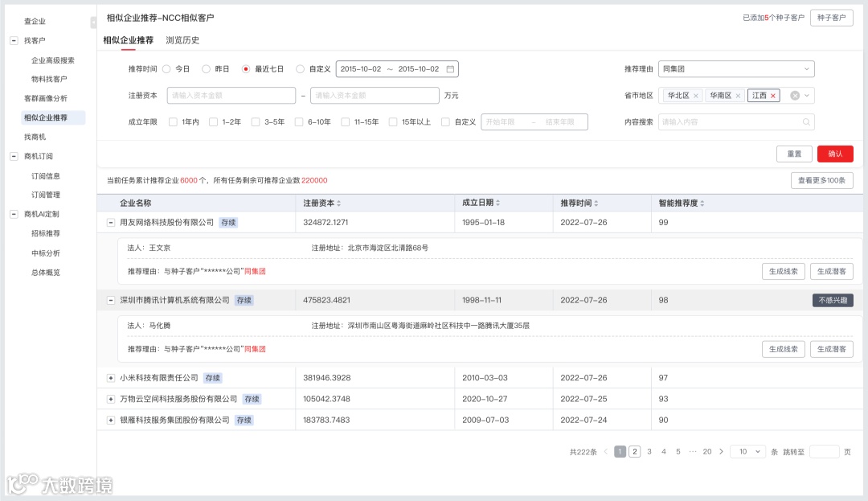Open the 省市地区 dropdown arrow
868x501 pixels.
tap(807, 96)
